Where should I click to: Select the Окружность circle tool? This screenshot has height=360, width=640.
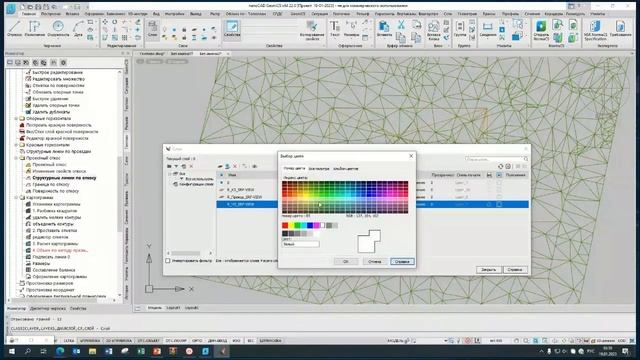[58, 29]
